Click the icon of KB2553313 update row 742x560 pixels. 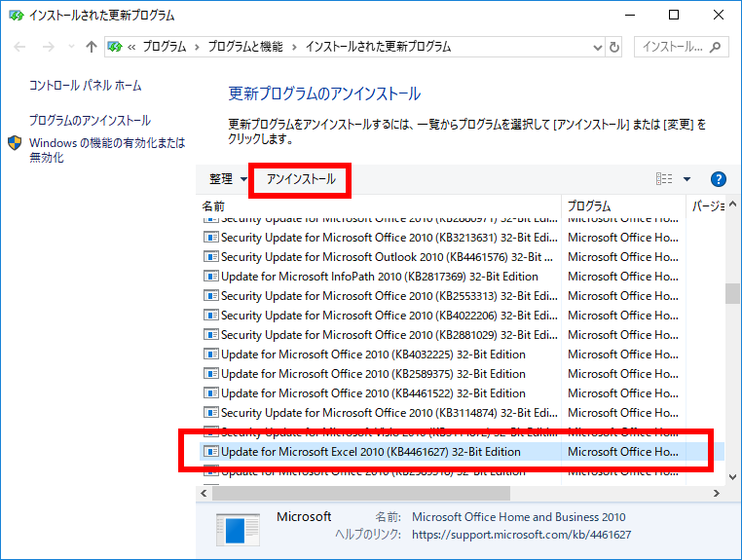[210, 296]
